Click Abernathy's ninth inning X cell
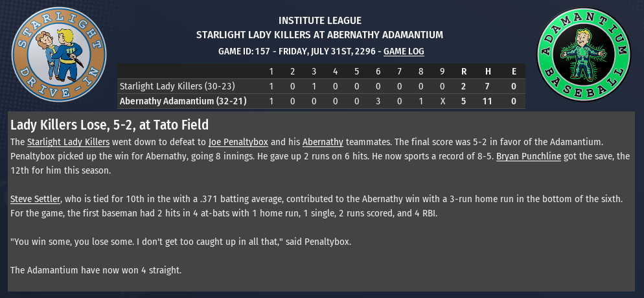 [x=443, y=101]
